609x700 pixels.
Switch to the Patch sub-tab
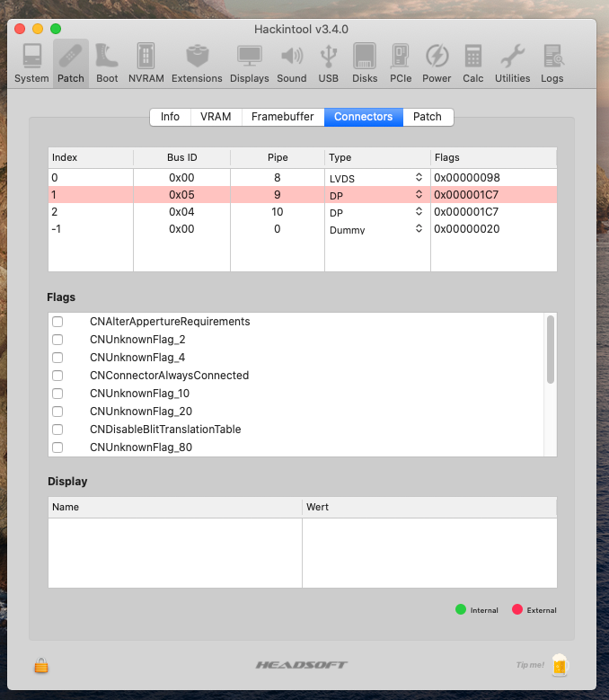point(428,117)
